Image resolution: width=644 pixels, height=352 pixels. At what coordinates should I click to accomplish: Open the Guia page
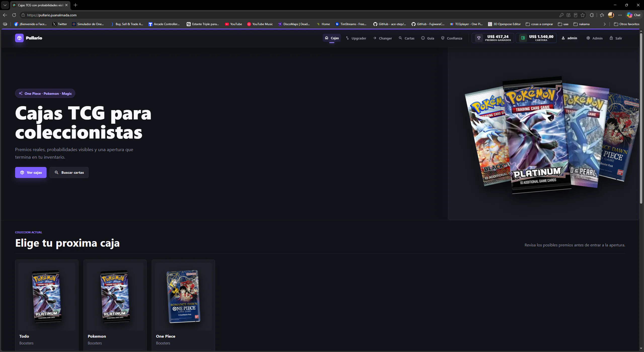(x=428, y=38)
